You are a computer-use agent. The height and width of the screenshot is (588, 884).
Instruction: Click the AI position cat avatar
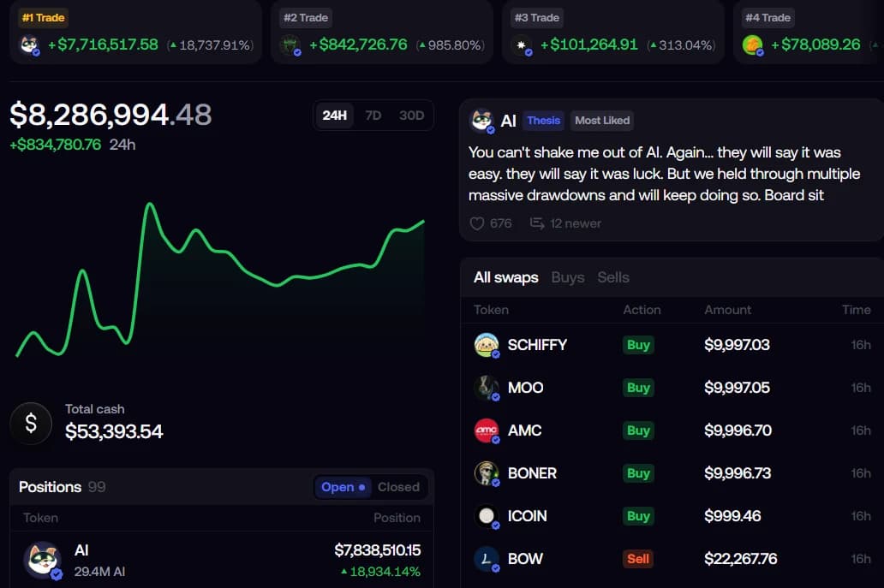tap(43, 561)
